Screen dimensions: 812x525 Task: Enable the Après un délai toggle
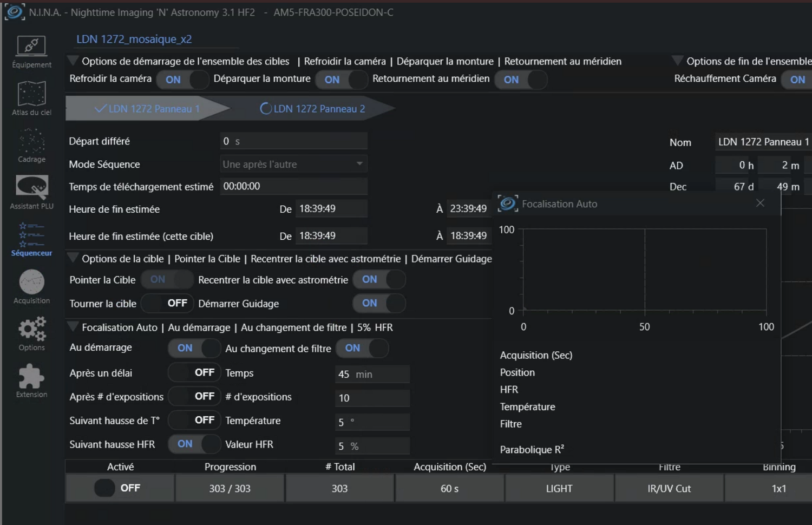[x=194, y=372]
